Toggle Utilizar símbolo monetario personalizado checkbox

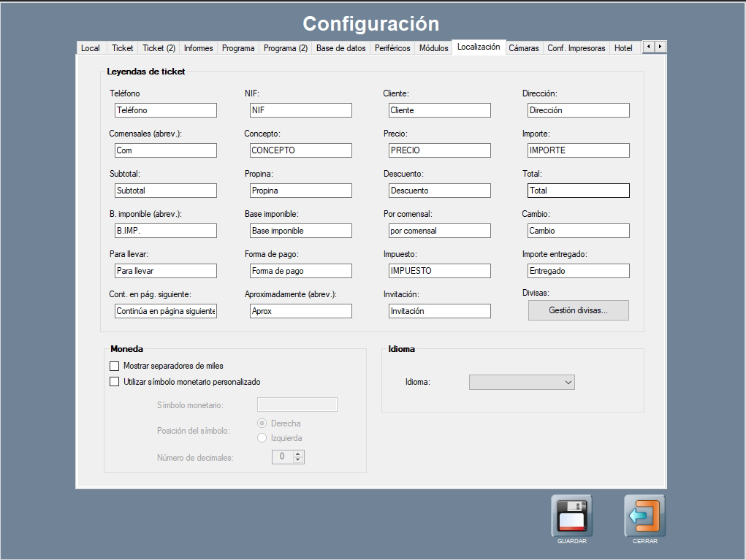[114, 381]
